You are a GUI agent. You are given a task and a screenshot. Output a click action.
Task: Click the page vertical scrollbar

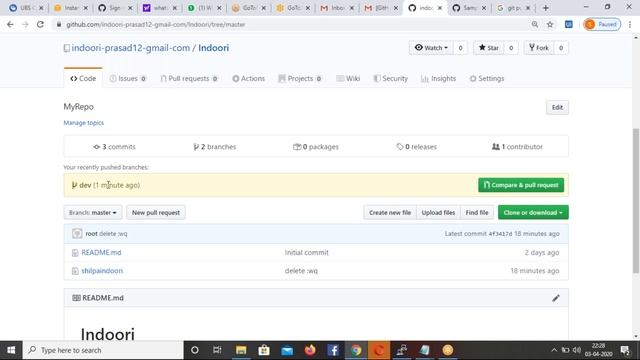(636, 200)
